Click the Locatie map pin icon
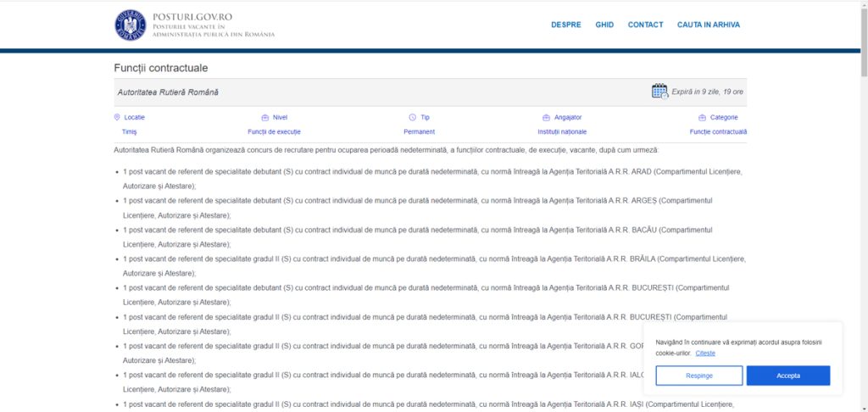868x412 pixels. pos(117,117)
